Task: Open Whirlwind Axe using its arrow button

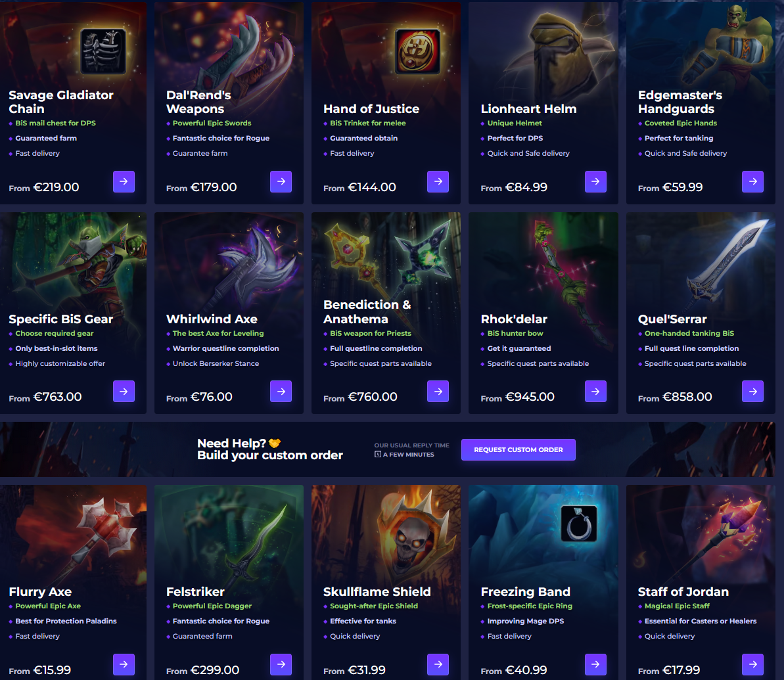Action: [281, 391]
